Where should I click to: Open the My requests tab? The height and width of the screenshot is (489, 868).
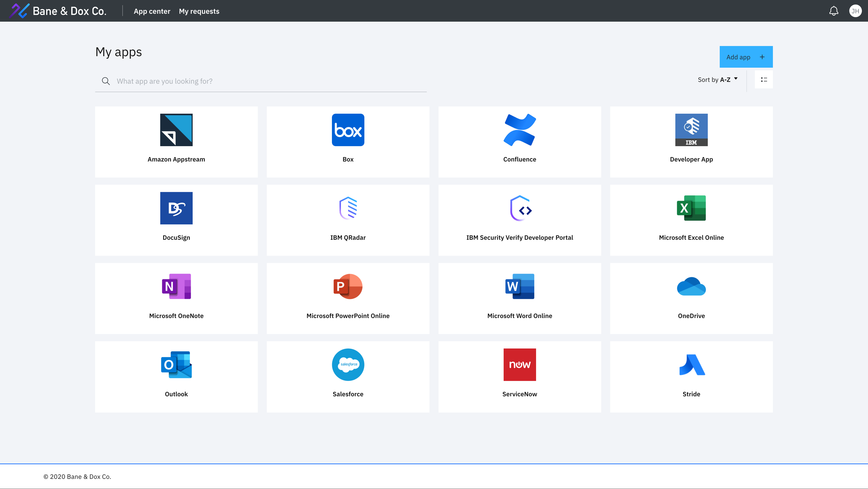[x=199, y=11]
